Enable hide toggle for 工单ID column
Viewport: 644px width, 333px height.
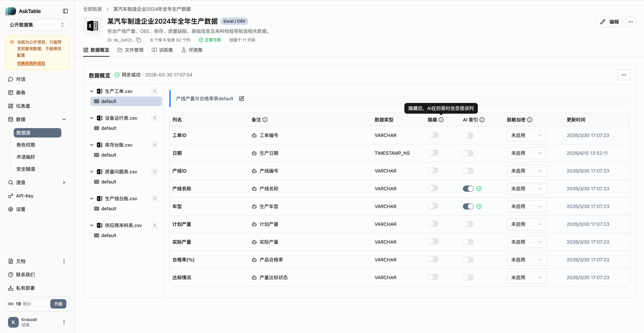coord(433,135)
